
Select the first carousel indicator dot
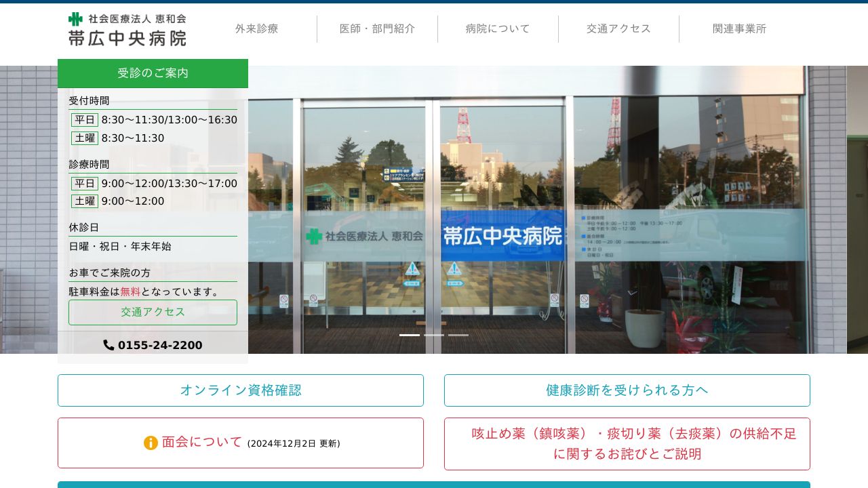410,335
